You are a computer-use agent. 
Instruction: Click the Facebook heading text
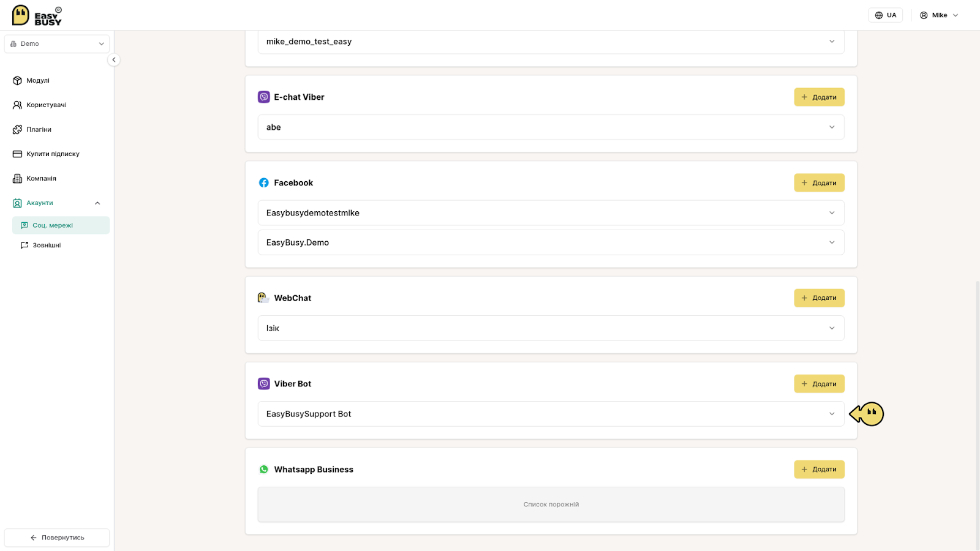tap(293, 183)
